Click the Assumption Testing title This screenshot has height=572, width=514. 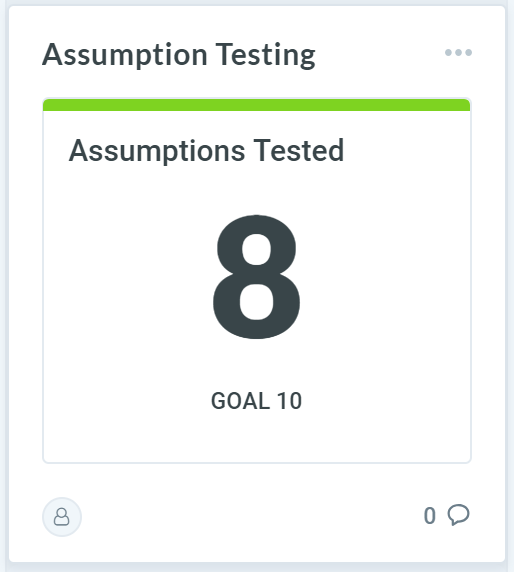[179, 55]
